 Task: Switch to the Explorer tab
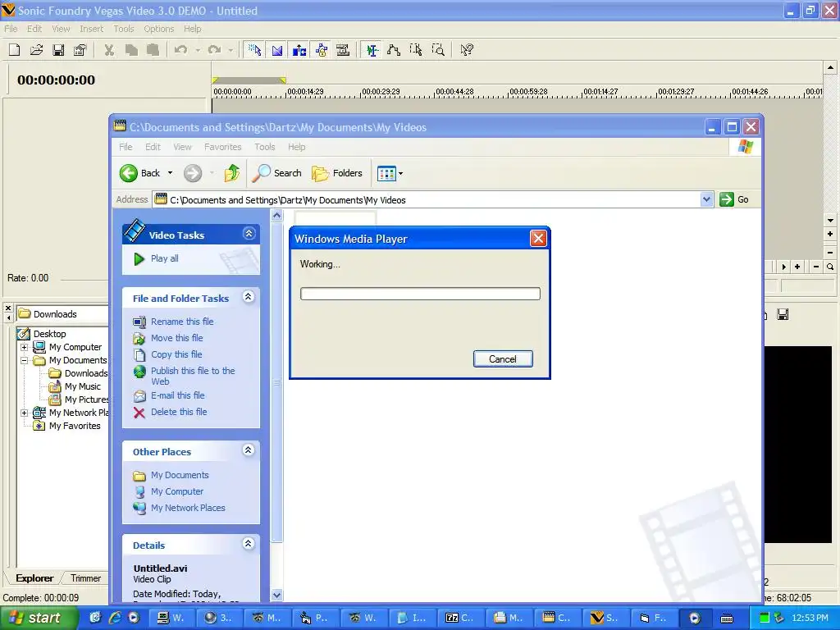click(x=34, y=578)
